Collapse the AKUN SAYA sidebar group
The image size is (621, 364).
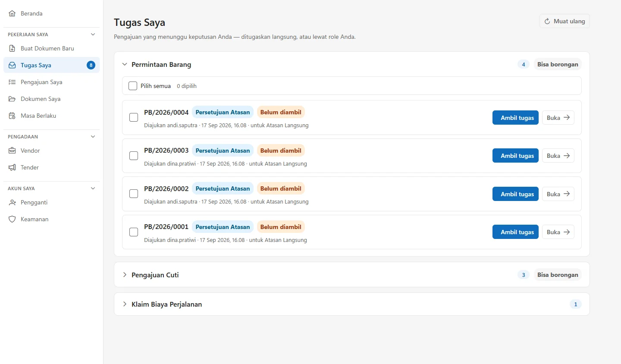coord(93,188)
